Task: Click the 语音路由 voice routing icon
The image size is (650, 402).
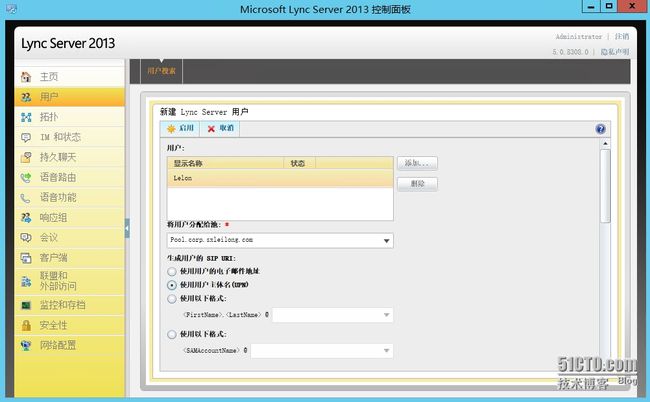Action: (26, 177)
